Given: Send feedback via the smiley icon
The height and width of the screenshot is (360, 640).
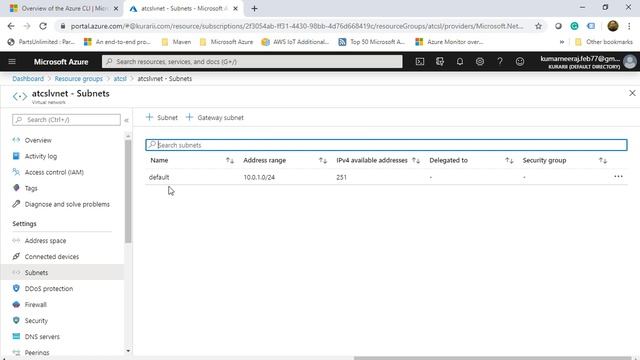Looking at the screenshot, I should tap(520, 62).
